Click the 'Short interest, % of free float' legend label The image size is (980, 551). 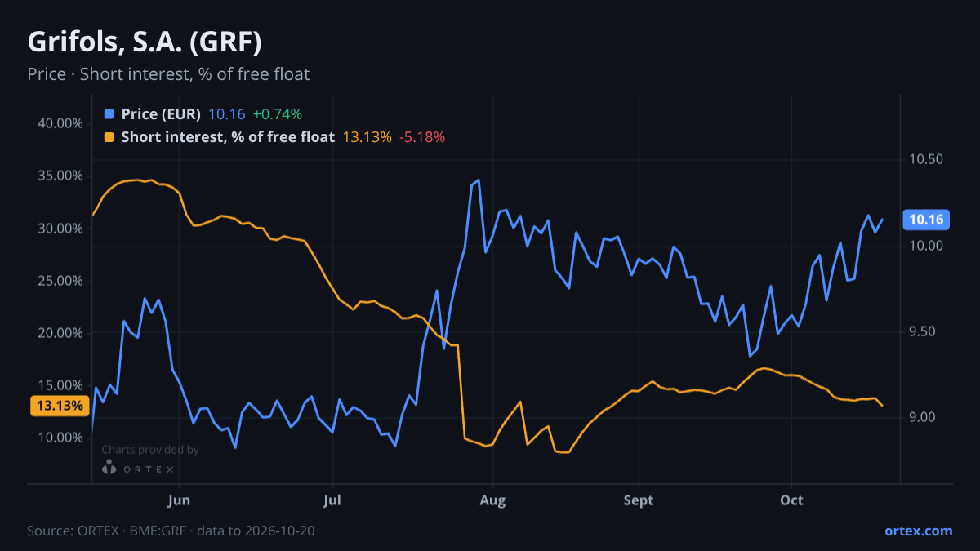[228, 137]
